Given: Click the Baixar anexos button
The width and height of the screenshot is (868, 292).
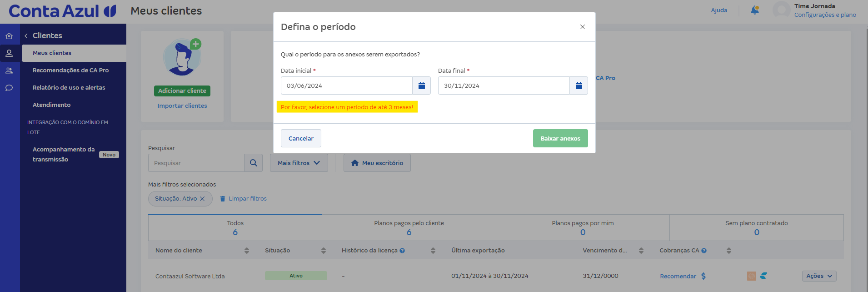Looking at the screenshot, I should click(x=560, y=138).
